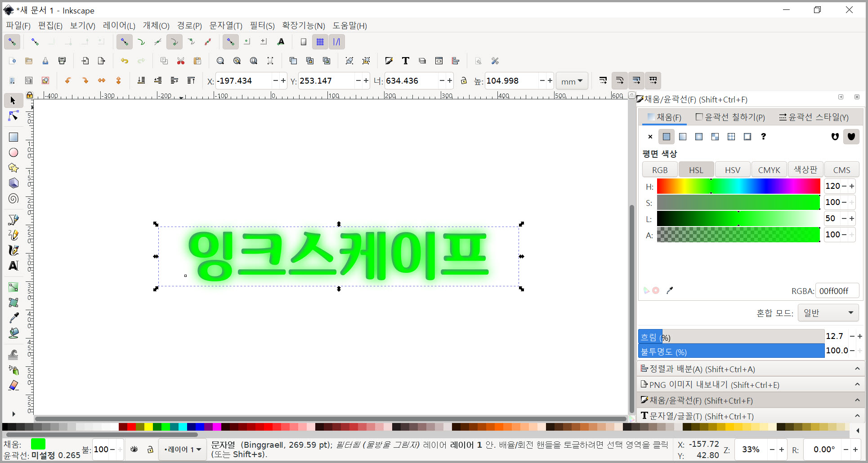Select the Node edit tool

pos(13,116)
